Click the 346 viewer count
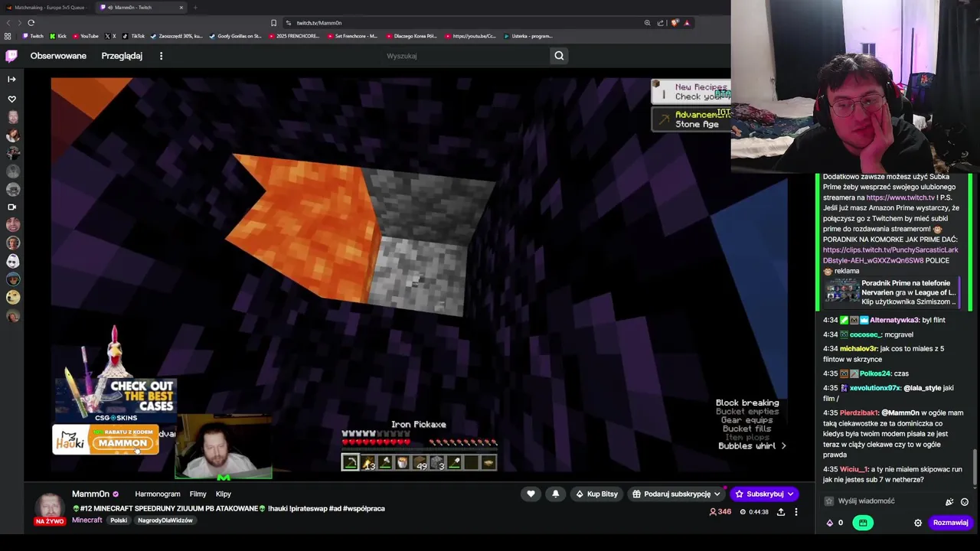This screenshot has width=980, height=551. [x=720, y=512]
